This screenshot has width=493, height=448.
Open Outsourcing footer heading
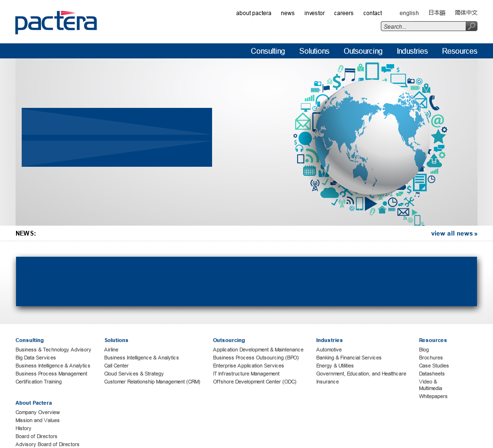[x=229, y=340]
